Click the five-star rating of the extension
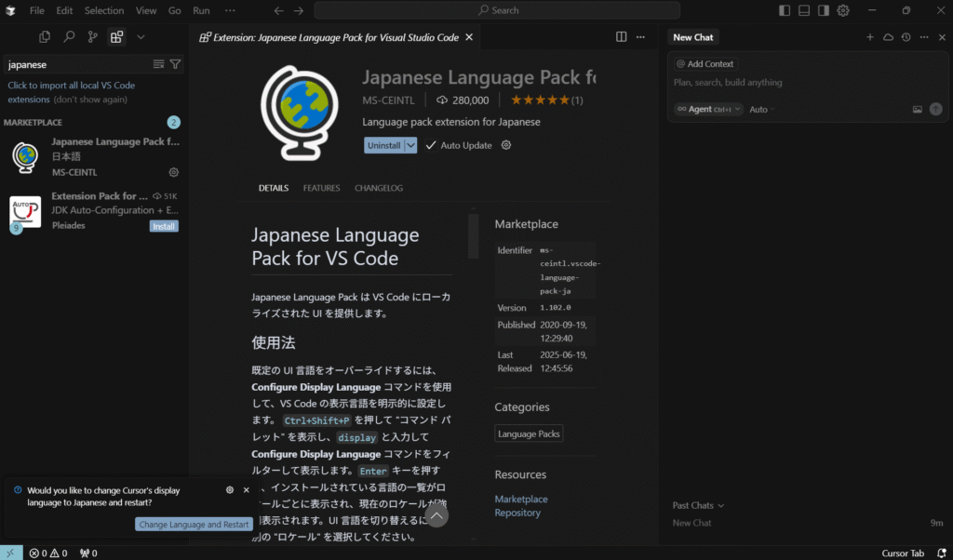This screenshot has height=560, width=953. [x=540, y=100]
